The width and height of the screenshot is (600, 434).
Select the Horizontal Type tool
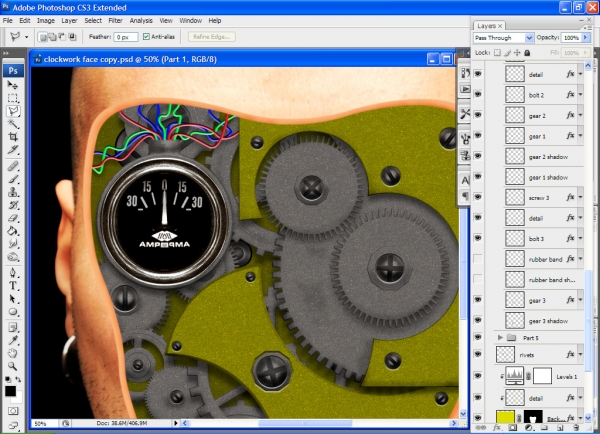coord(13,286)
